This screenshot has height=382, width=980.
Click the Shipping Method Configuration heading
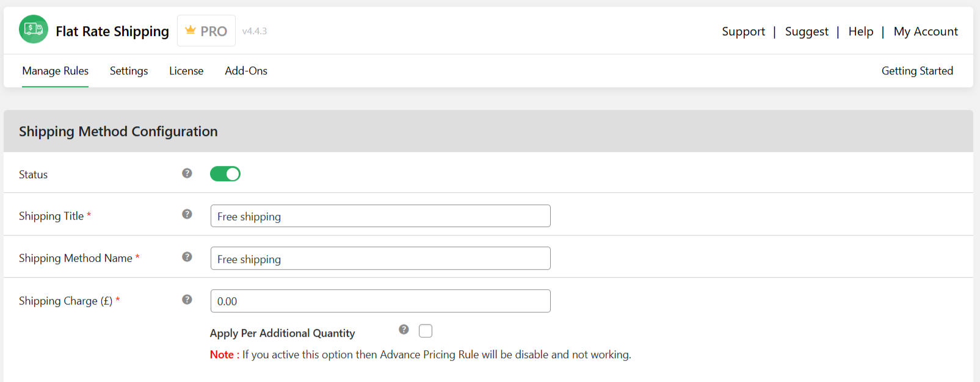(x=118, y=132)
